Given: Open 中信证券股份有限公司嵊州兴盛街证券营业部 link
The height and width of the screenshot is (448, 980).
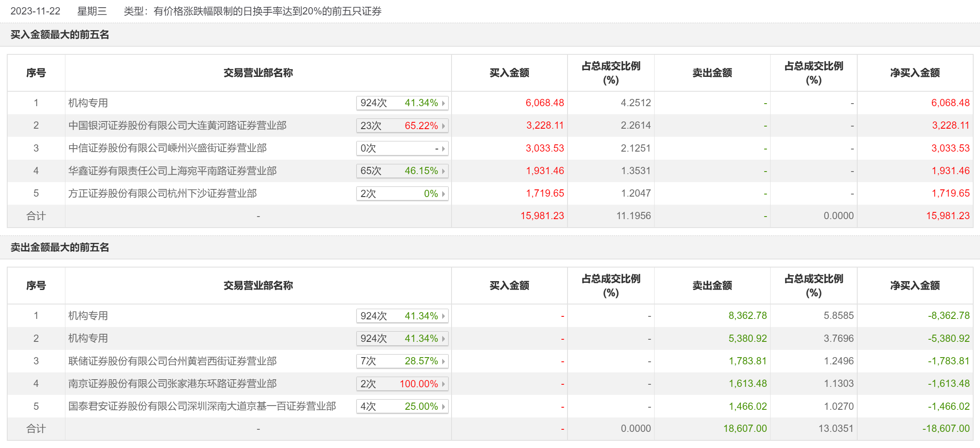Looking at the screenshot, I should 168,148.
